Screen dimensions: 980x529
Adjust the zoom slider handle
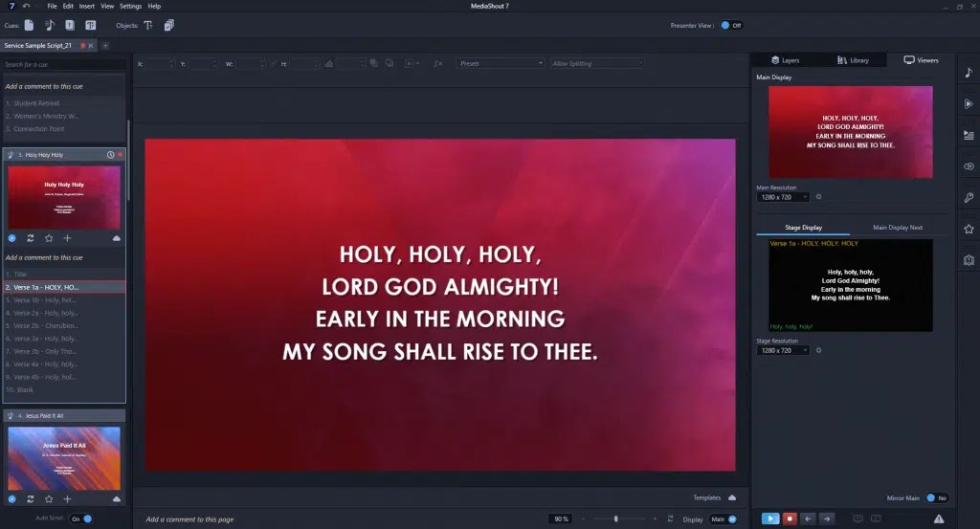click(615, 518)
